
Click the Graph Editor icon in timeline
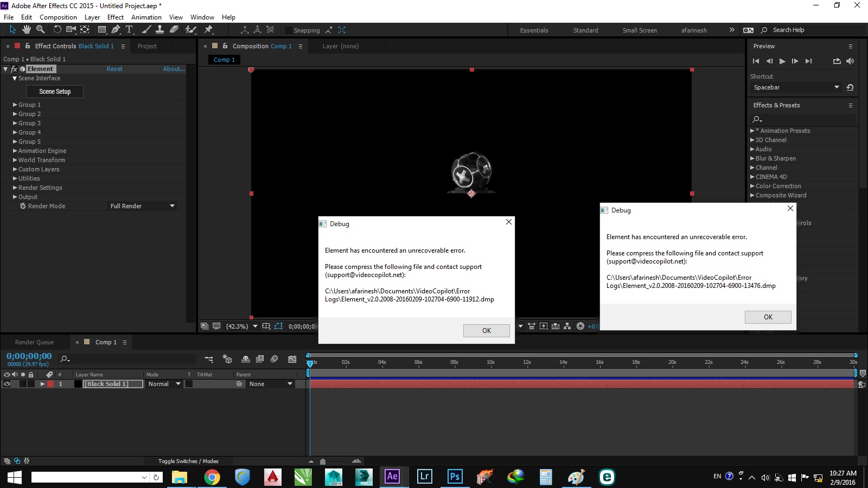click(292, 359)
